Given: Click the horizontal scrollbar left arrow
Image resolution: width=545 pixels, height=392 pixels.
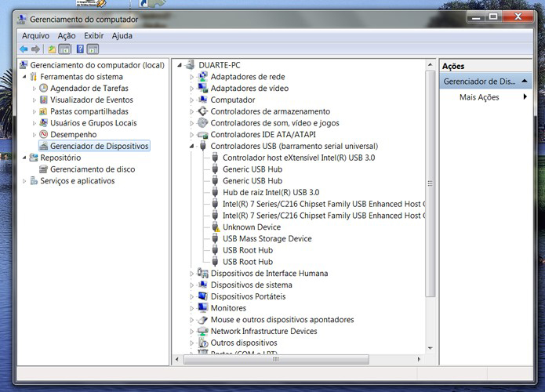Looking at the screenshot, I should click(x=177, y=359).
